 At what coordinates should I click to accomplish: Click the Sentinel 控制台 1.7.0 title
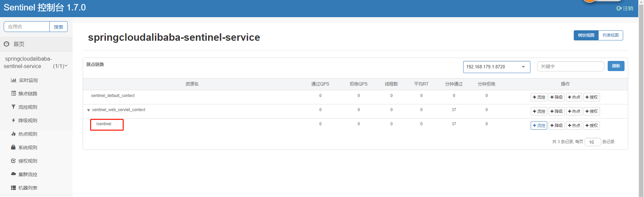[45, 7]
